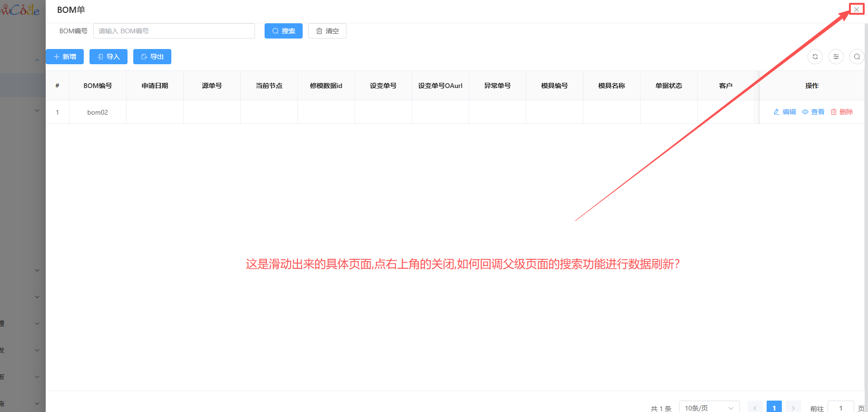Click 编辑 for the bom02 row
Image resolution: width=868 pixels, height=412 pixels.
pyautogui.click(x=785, y=112)
